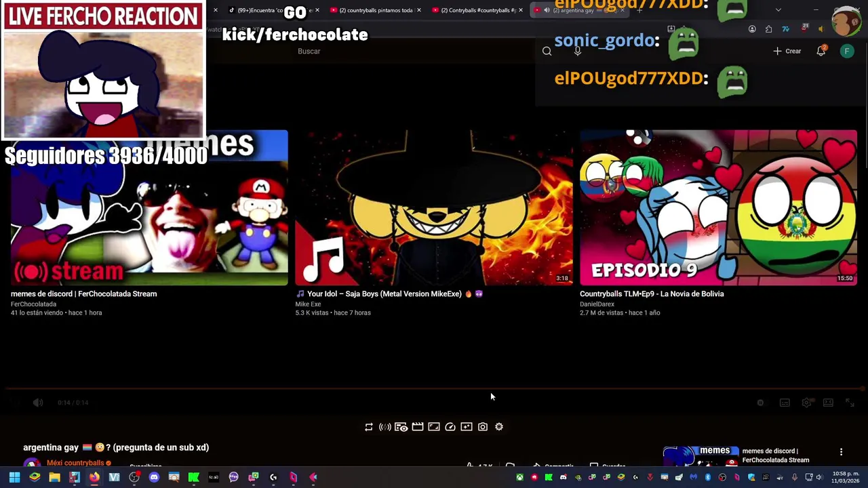Open File Explorer from the taskbar

click(54, 477)
